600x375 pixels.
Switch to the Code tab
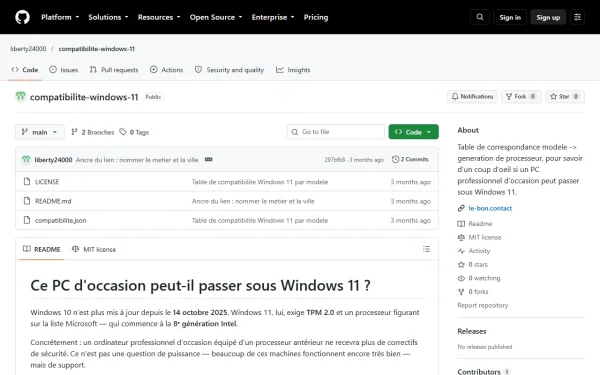pos(25,70)
